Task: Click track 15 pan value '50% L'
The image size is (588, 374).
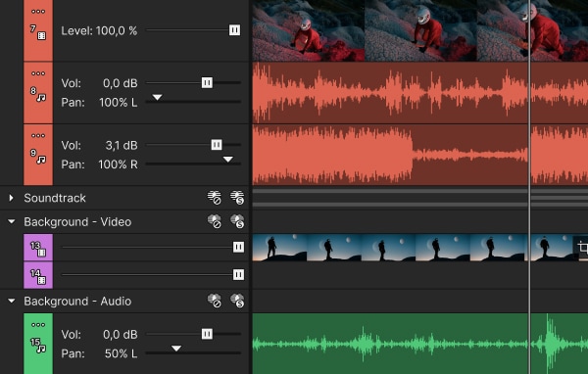Action: point(121,353)
